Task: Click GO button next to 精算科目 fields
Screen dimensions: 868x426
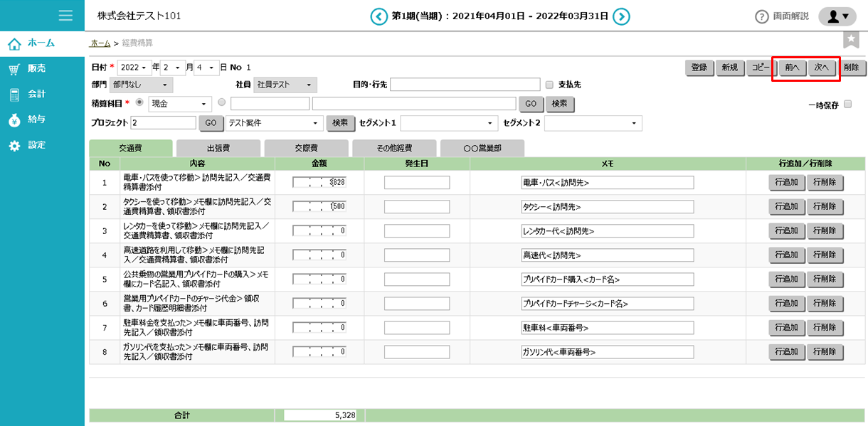Action: [x=531, y=104]
